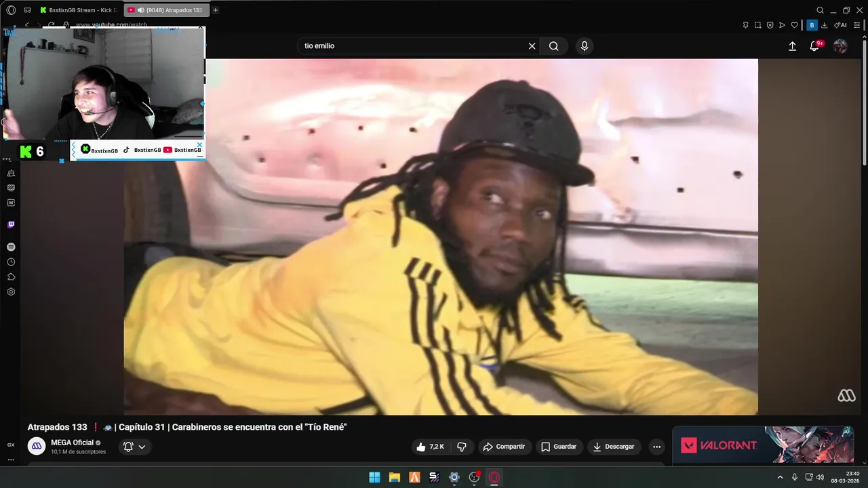Open the GX Cleaner sidebar icon
The image size is (868, 488).
coord(11,174)
